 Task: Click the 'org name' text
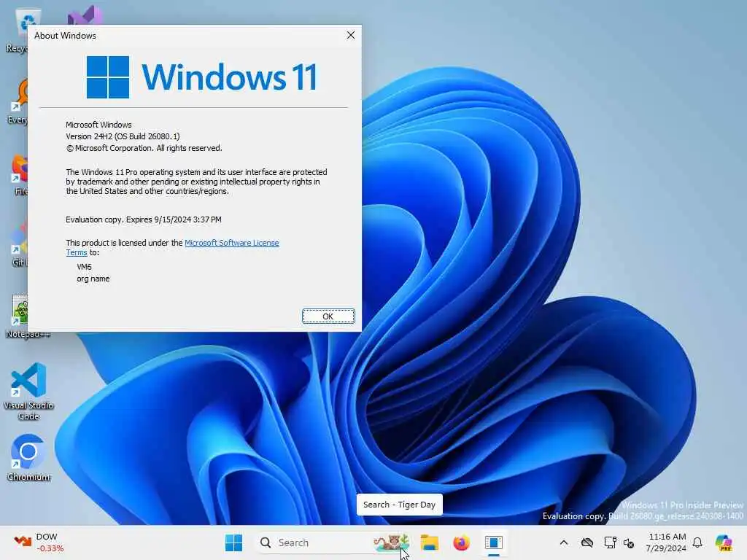93,279
